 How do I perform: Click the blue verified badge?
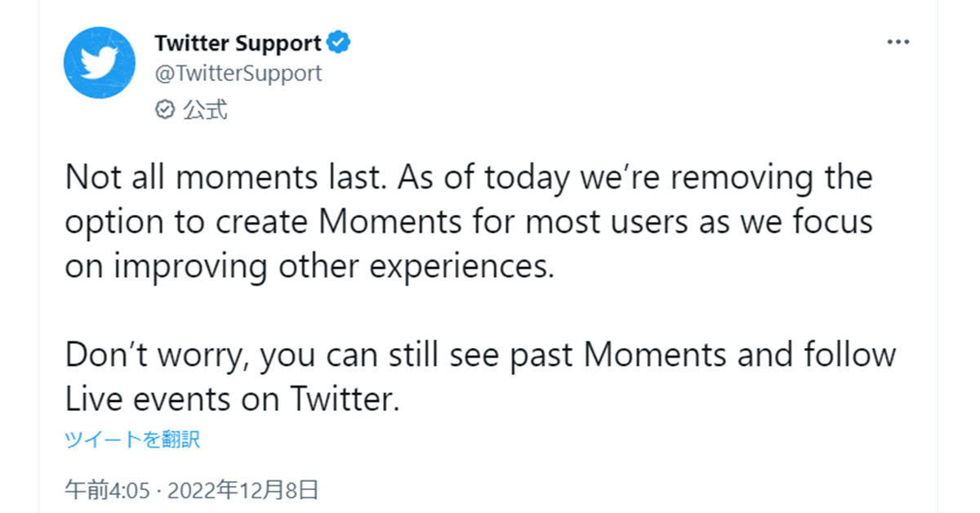pos(339,42)
